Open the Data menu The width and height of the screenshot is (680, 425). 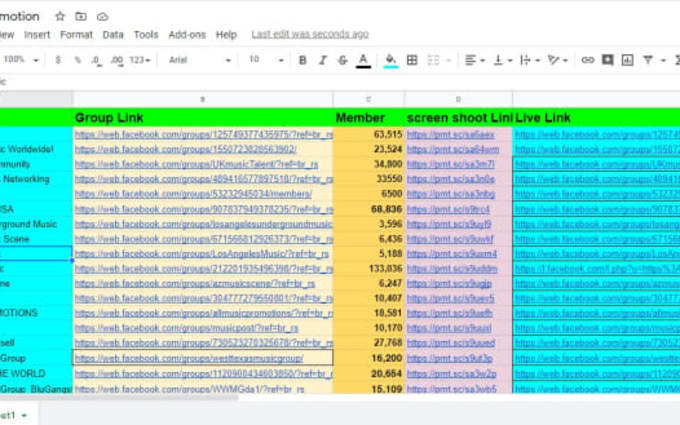113,35
